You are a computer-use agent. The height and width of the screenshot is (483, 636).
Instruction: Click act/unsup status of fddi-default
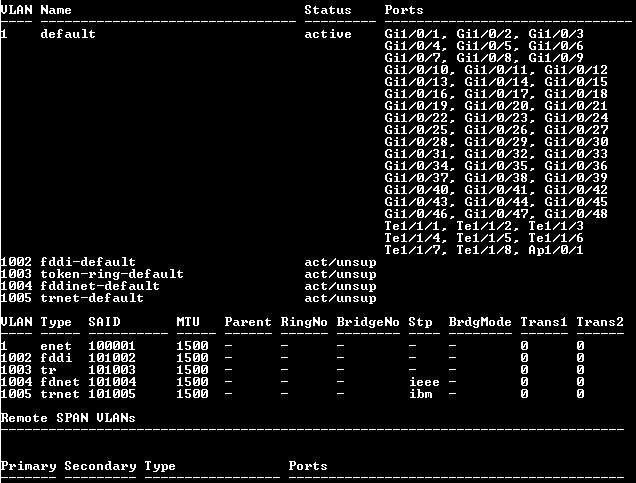[x=340, y=262]
